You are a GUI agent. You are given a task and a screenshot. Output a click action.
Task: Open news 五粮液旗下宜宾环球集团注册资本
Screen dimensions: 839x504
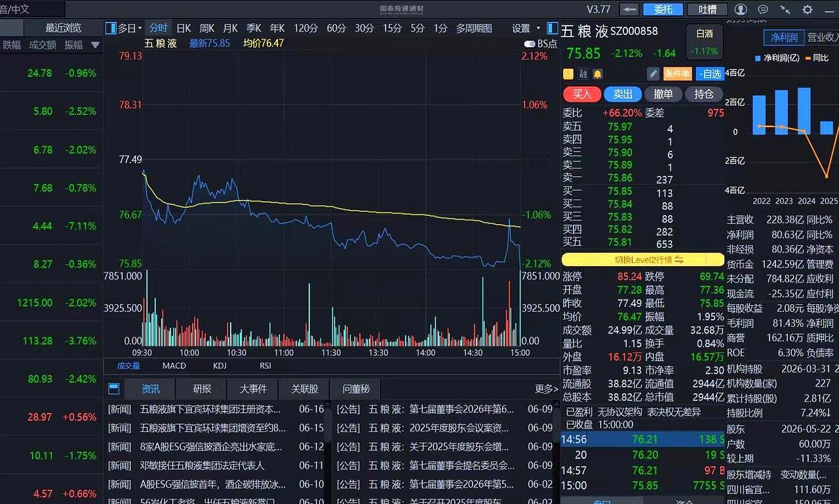click(x=210, y=409)
